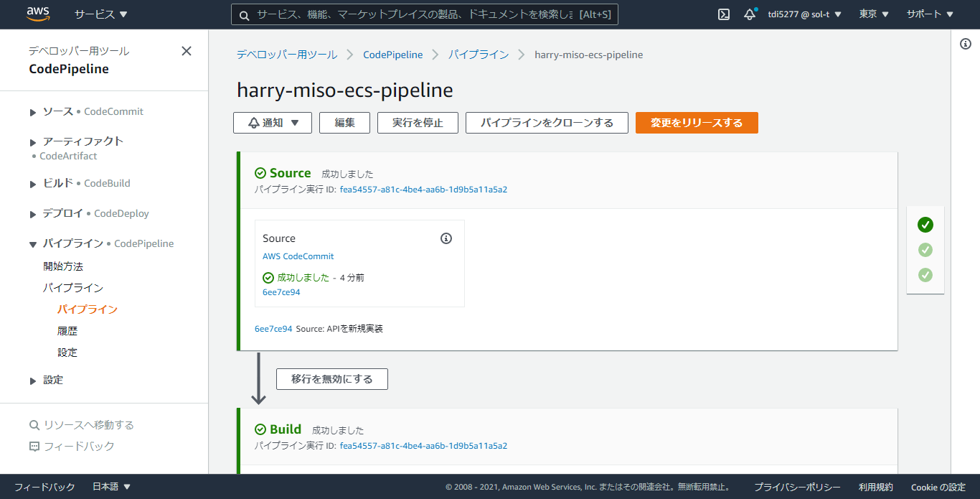Screen dimensions: 980x499
Task: Open Source action info icon
Action: (x=446, y=238)
